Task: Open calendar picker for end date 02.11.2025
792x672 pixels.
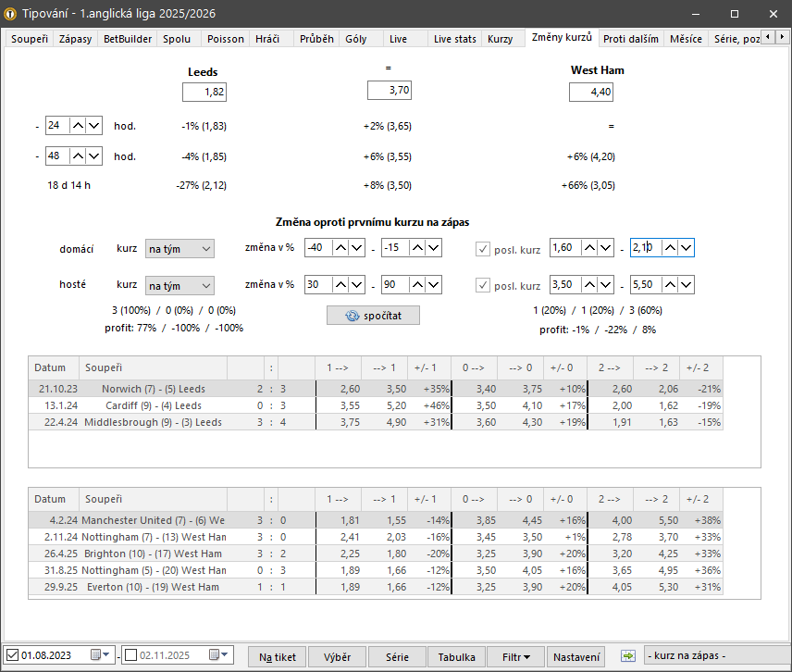Action: (217, 656)
